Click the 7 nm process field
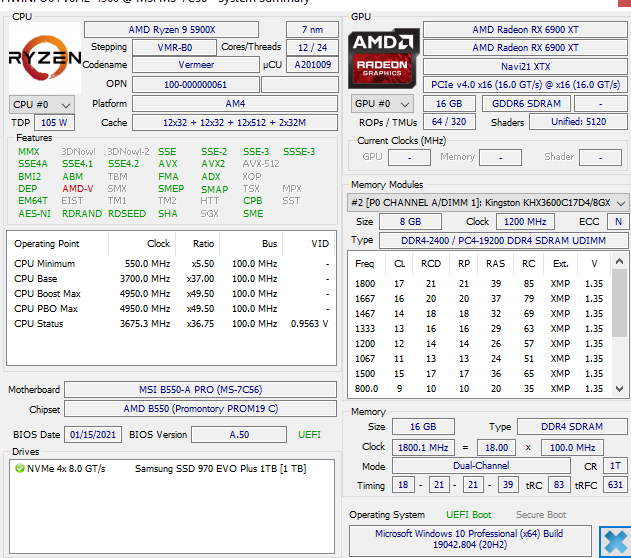Viewport: 631px width, 558px height. pyautogui.click(x=312, y=30)
